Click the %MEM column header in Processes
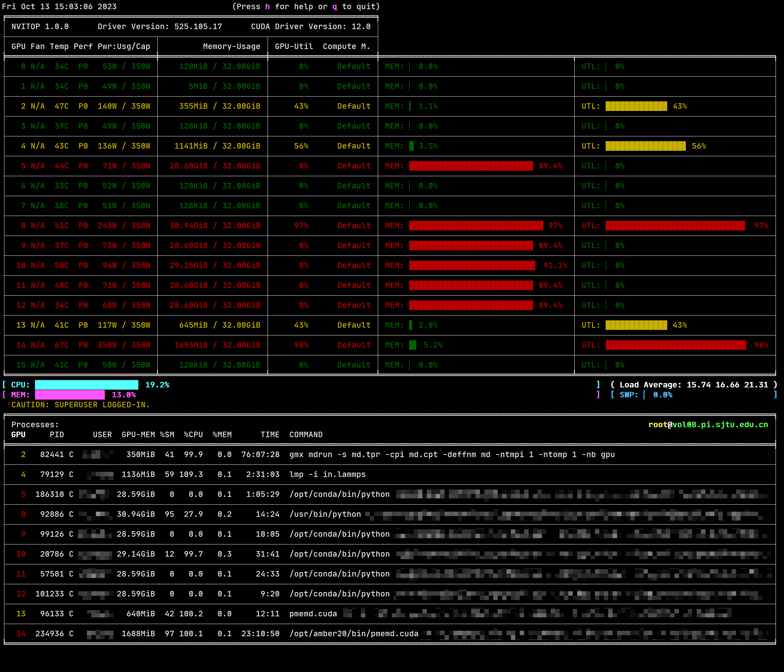Image resolution: width=784 pixels, height=672 pixels. click(222, 435)
